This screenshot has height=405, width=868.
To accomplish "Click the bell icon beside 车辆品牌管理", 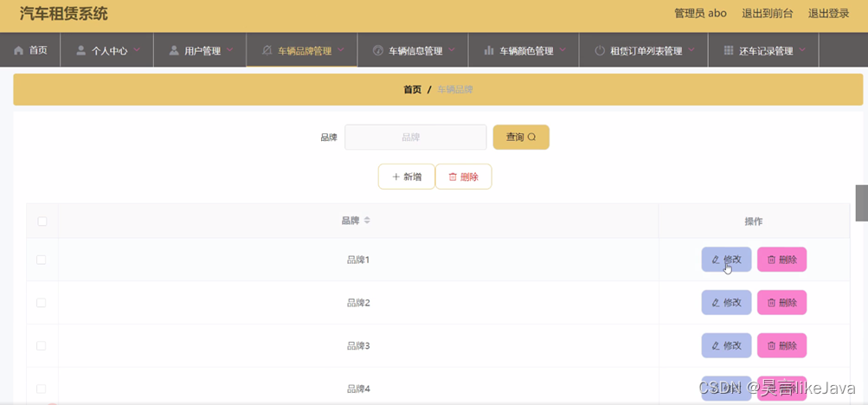I will (x=267, y=50).
